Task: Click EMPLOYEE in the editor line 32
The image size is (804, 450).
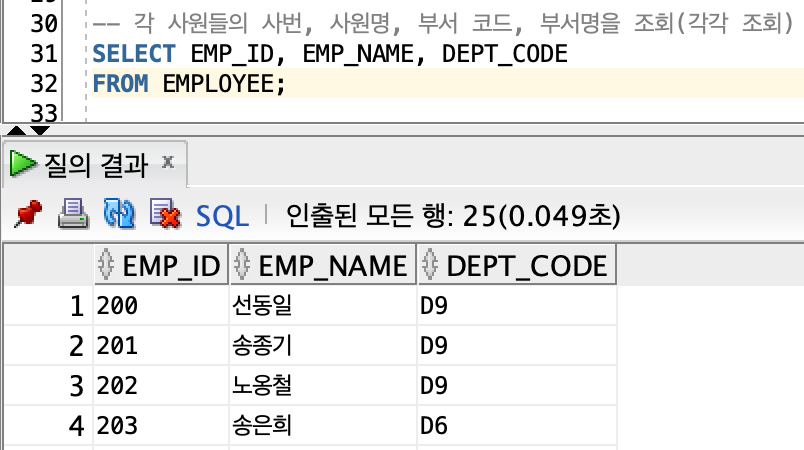Action: tap(219, 84)
